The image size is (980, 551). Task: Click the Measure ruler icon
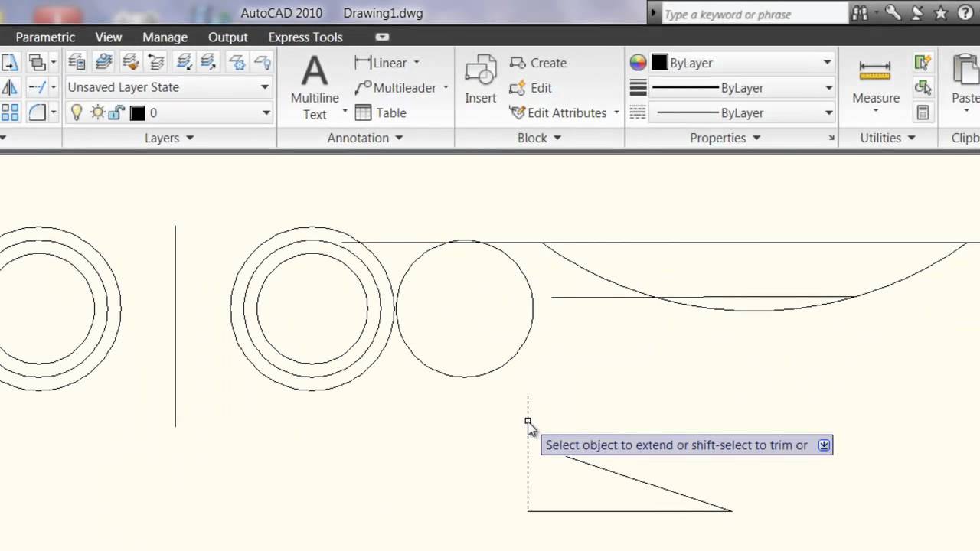[x=875, y=71]
